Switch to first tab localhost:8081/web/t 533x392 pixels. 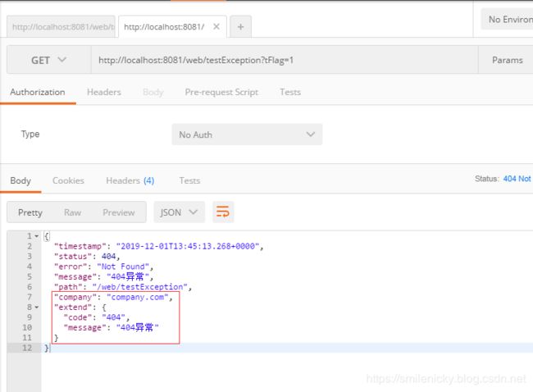pos(61,26)
